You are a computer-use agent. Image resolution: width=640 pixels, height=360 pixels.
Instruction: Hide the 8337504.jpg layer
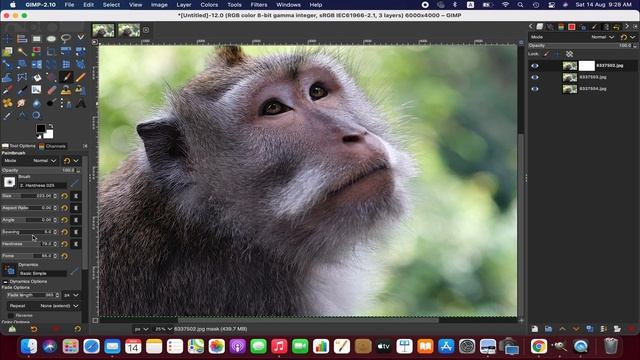point(535,89)
